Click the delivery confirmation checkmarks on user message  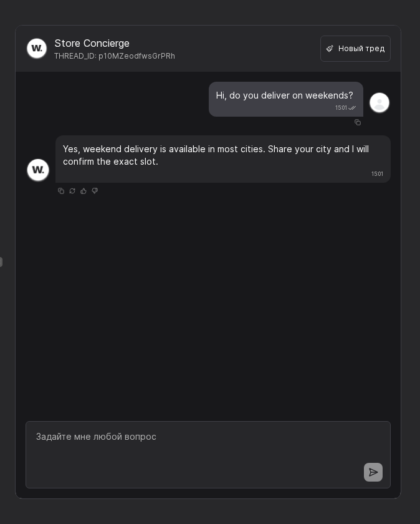352,107
